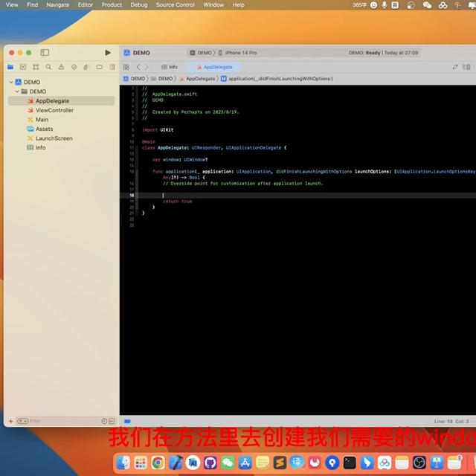Click WeChat status icon in menu bar
Image resolution: width=476 pixels, height=476 pixels.
(427, 5)
